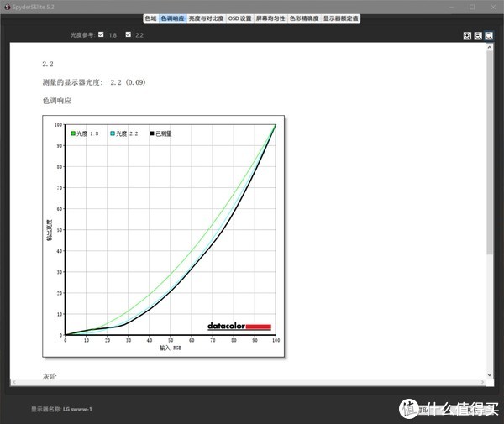Click the horizontal scrollbar left arrow

13,382
